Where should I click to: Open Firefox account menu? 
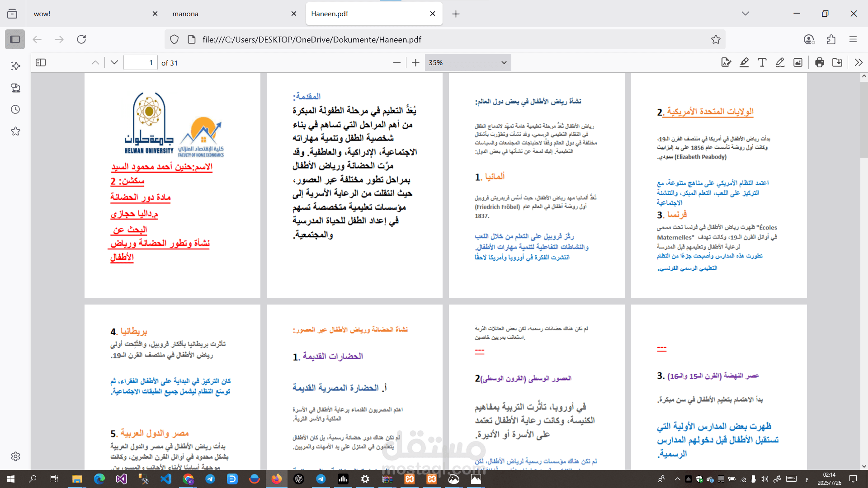pos(809,39)
